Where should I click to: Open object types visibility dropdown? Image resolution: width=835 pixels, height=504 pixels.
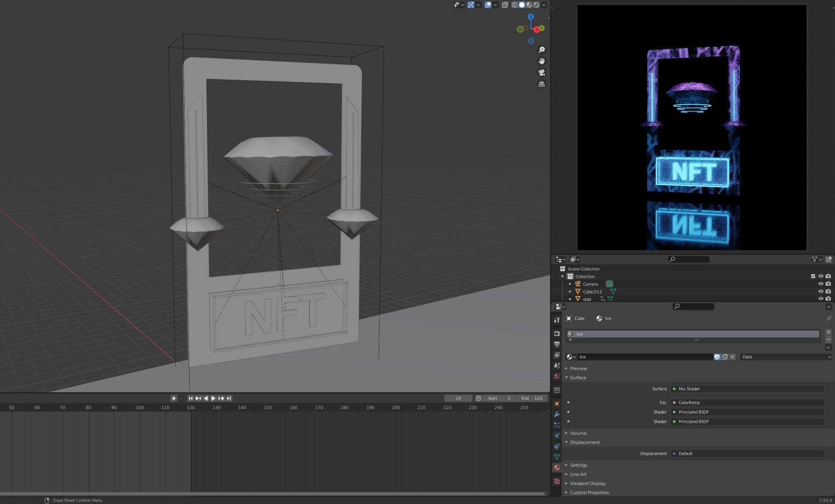459,5
